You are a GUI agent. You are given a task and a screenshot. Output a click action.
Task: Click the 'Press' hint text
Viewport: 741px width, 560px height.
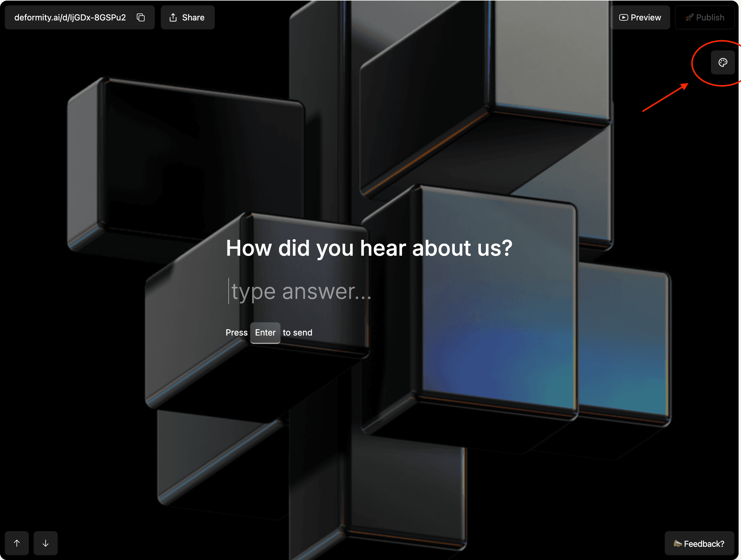pos(236,333)
